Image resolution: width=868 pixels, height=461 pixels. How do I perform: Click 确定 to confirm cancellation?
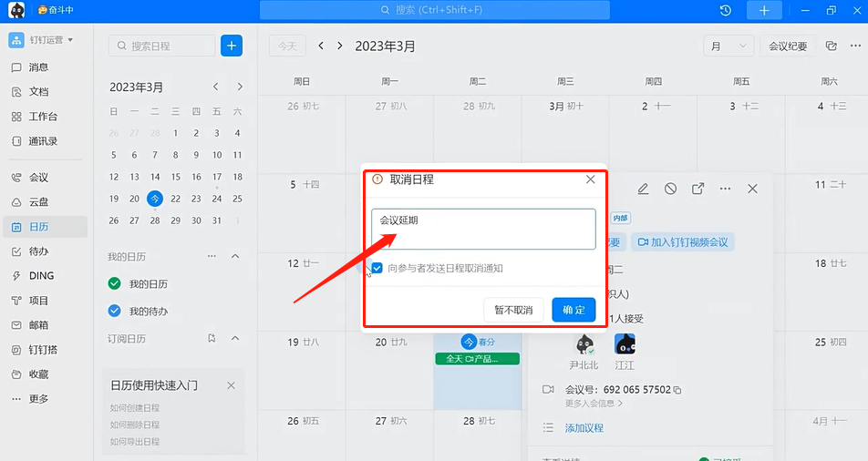point(573,310)
